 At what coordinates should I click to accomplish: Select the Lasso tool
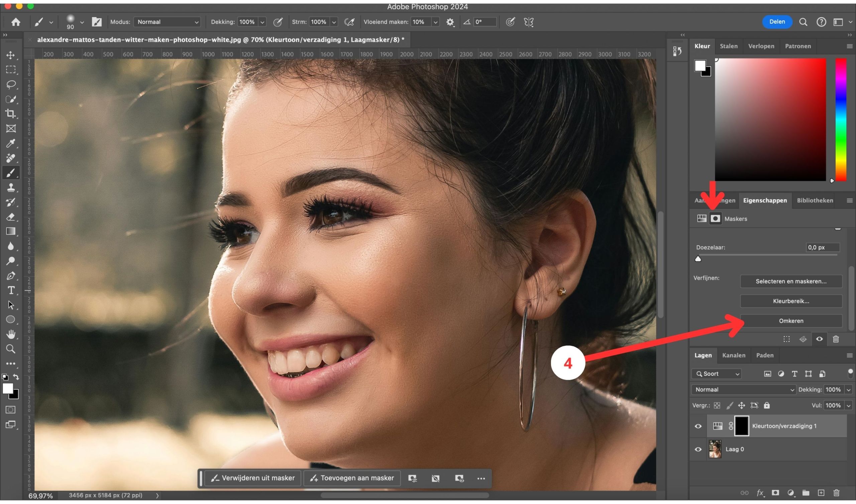coord(11,84)
